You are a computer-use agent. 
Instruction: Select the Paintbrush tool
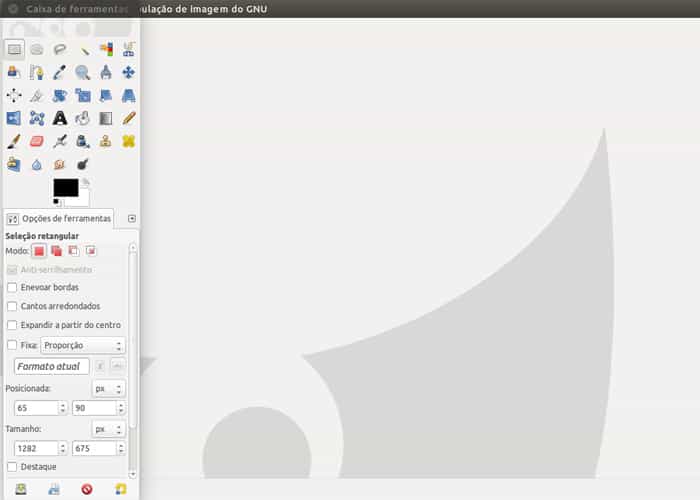[14, 142]
